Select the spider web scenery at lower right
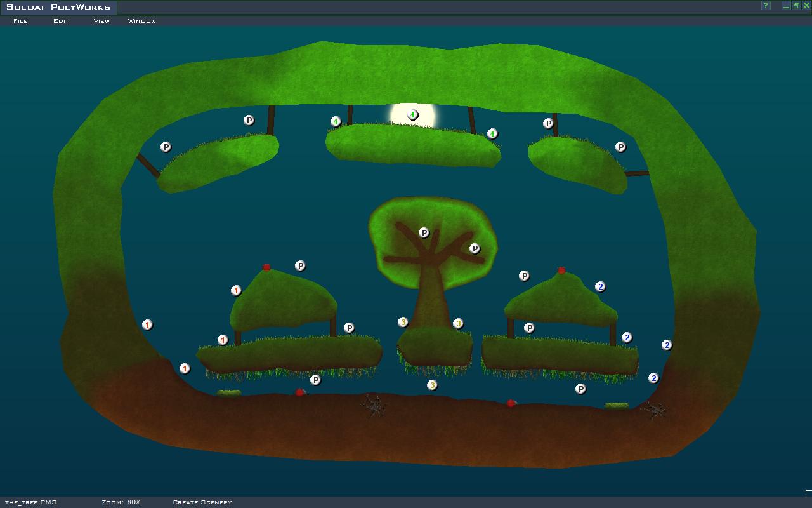 [653, 410]
